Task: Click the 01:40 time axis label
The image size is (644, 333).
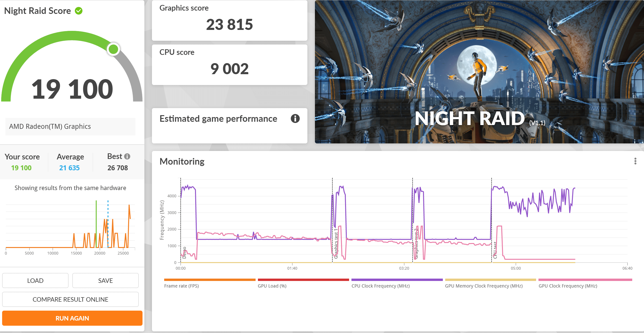Action: coord(292,268)
